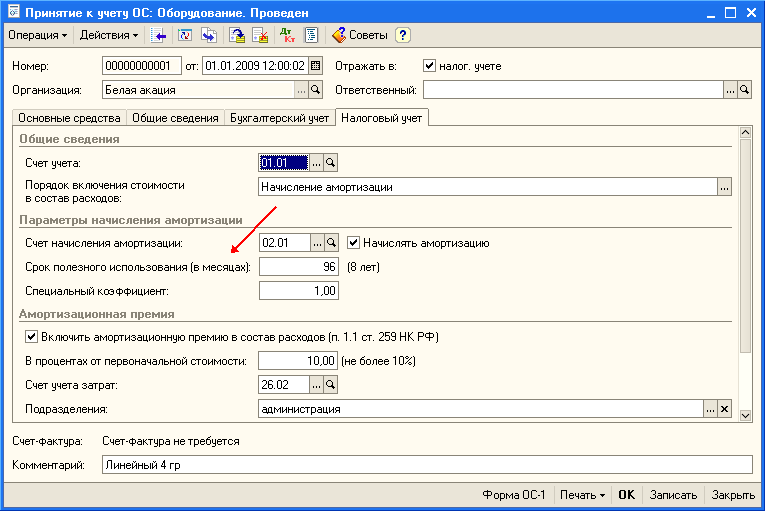
Task: Clear Подразделения with X button
Action: pyautogui.click(x=725, y=409)
